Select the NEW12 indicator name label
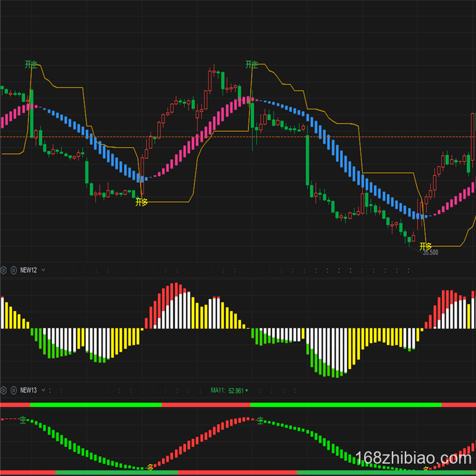Screen dimensions: 476x476 point(29,270)
